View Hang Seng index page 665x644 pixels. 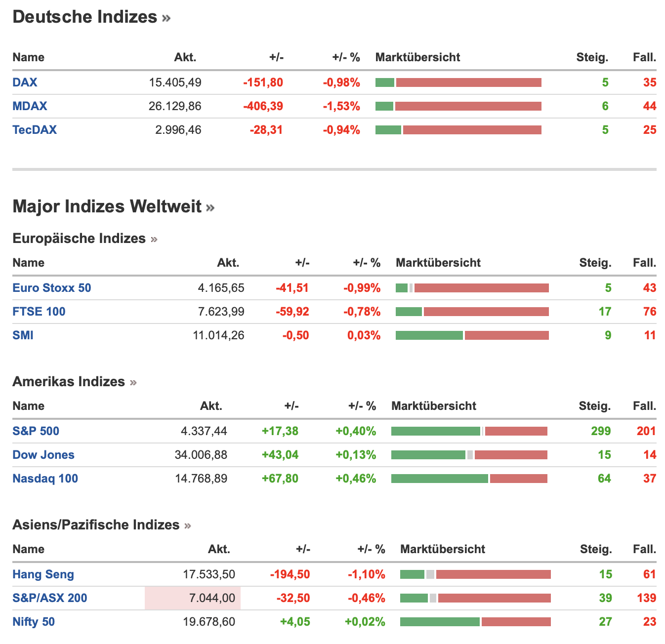click(x=43, y=574)
